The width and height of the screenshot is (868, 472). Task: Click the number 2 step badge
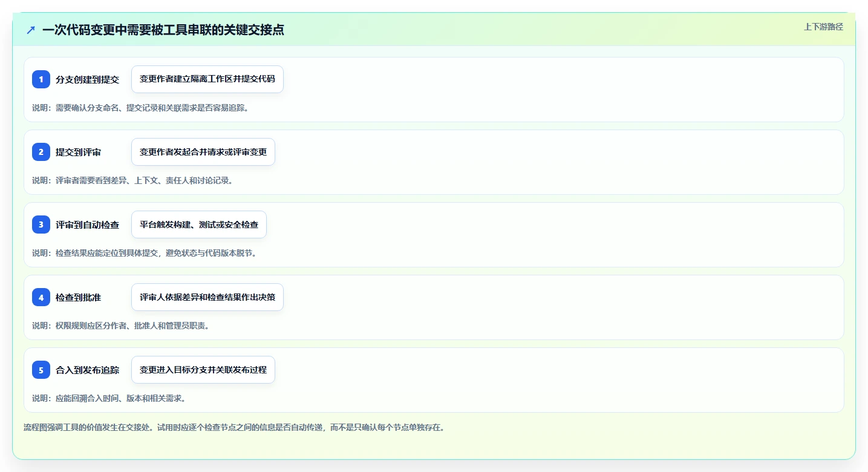[41, 152]
